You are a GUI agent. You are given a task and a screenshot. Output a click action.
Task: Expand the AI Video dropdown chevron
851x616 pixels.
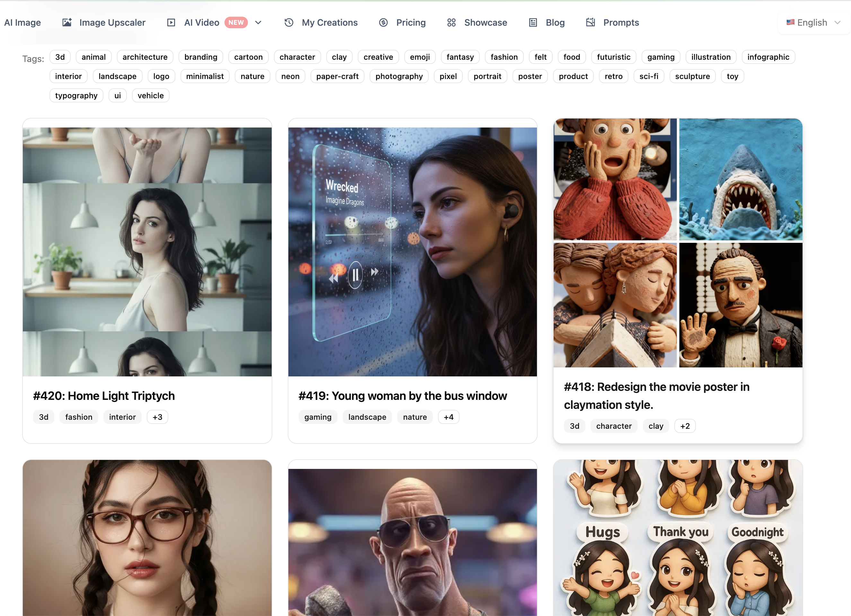[258, 22]
